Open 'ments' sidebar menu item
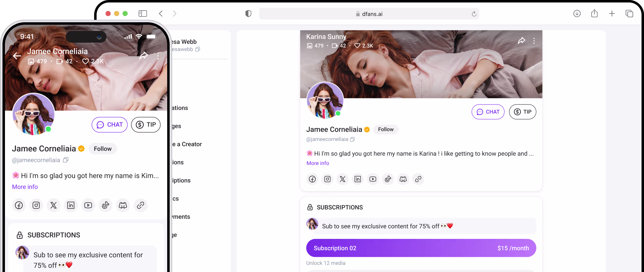Image resolution: width=644 pixels, height=272 pixels. [x=181, y=217]
